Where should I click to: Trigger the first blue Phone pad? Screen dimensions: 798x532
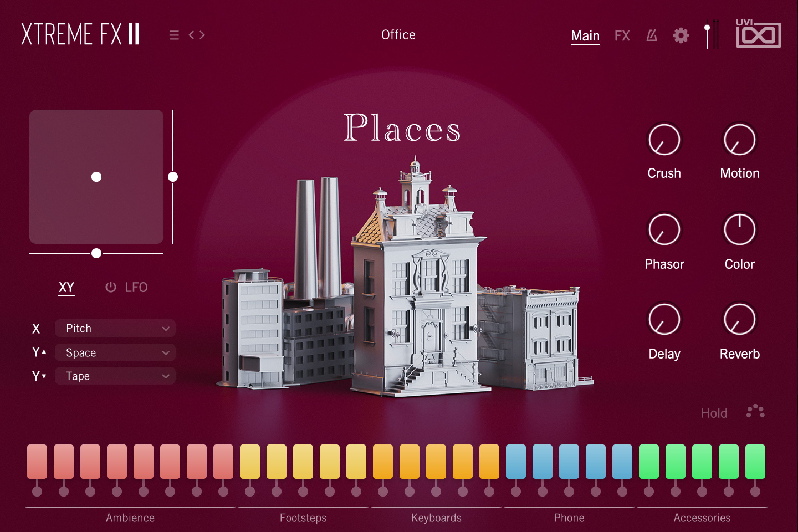pos(516,461)
